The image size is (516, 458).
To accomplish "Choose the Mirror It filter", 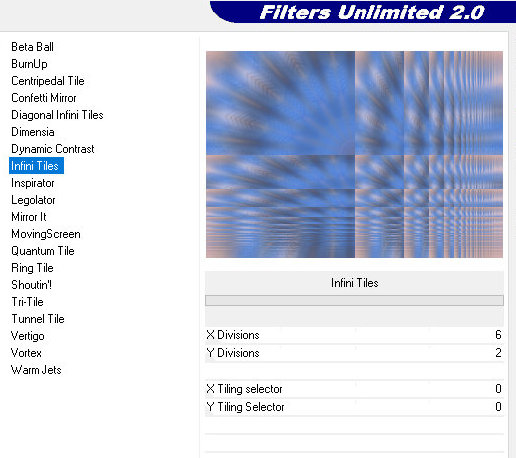I will [29, 217].
